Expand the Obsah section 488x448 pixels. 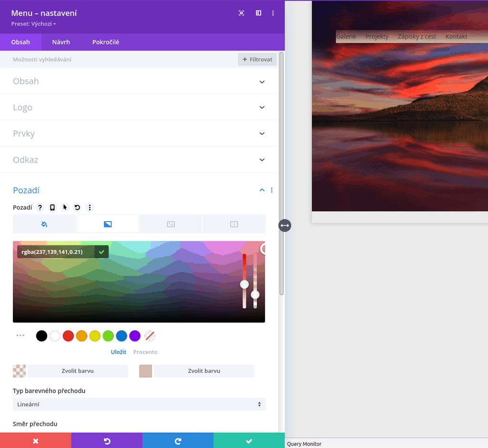click(x=139, y=81)
